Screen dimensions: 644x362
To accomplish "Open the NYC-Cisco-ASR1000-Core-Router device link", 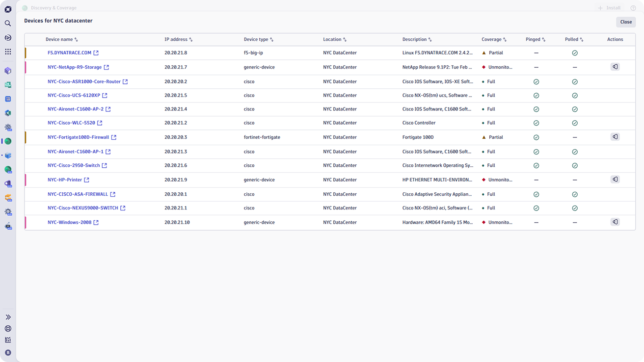I will (84, 82).
